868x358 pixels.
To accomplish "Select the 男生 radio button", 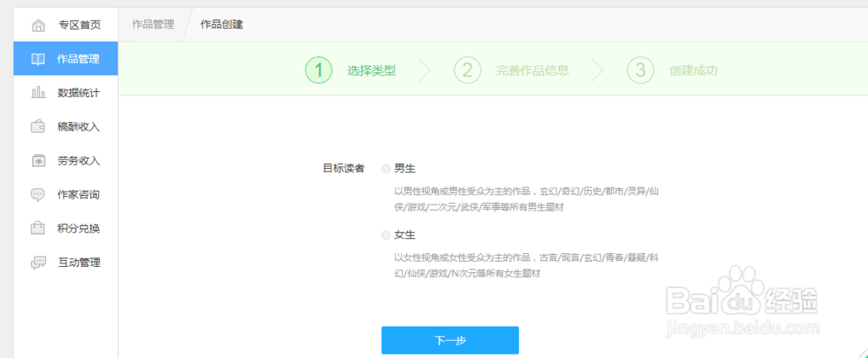I will tap(386, 168).
